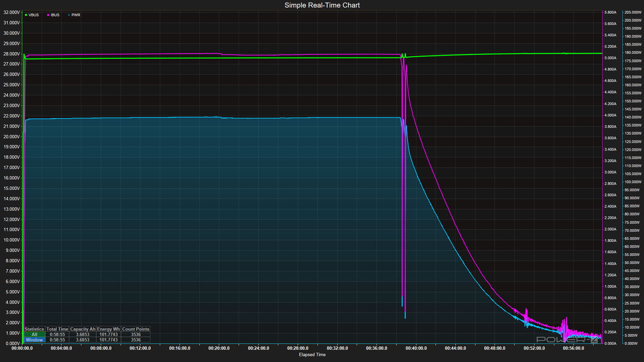Click the Total Time column header
This screenshot has width=644, height=362.
[57, 329]
